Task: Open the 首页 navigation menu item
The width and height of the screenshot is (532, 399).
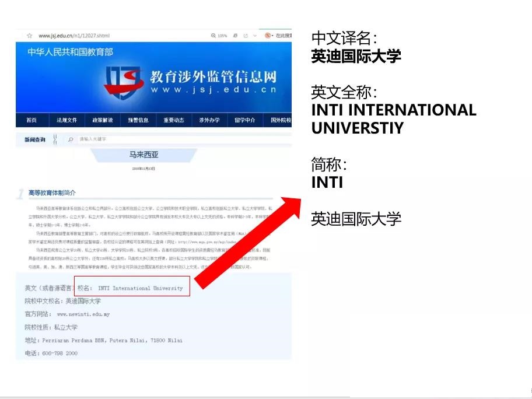Action: tap(32, 120)
